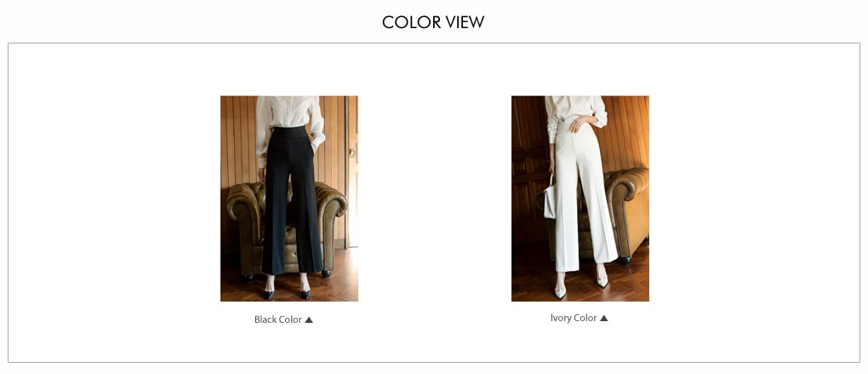Click the black heels in left photo

coord(287,293)
